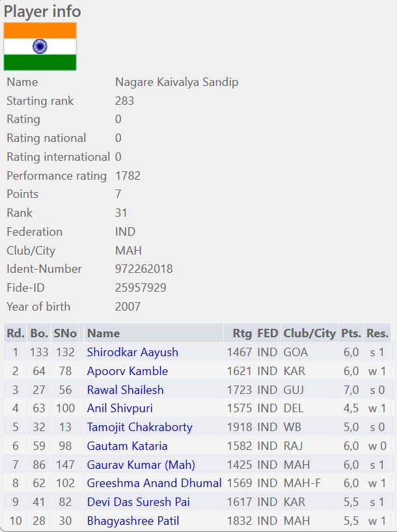The width and height of the screenshot is (397, 532).
Task: Click Bhagyashree Patil player link
Action: click(x=133, y=521)
